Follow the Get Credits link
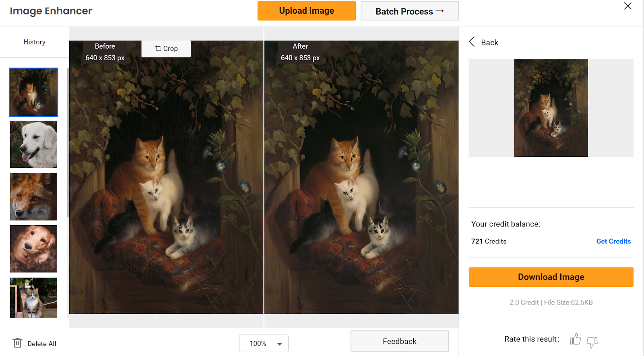The height and width of the screenshot is (356, 644). point(613,241)
